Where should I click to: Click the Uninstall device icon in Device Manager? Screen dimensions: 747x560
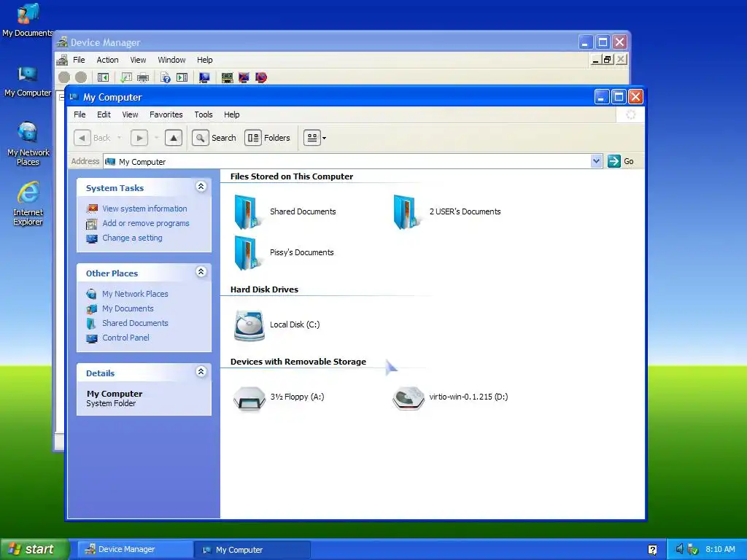pyautogui.click(x=244, y=77)
